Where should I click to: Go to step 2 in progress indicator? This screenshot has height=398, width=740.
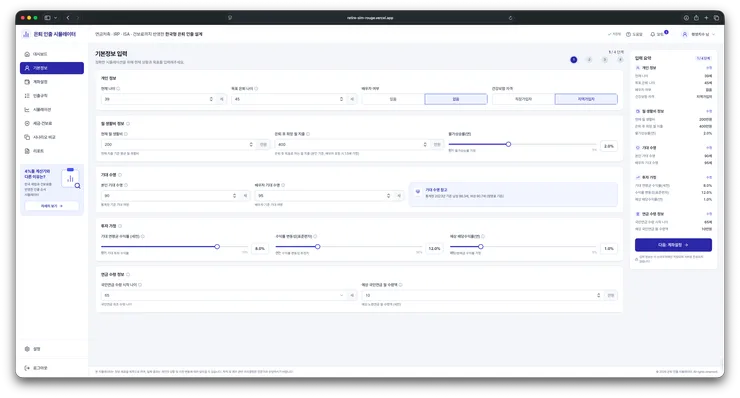coord(589,59)
